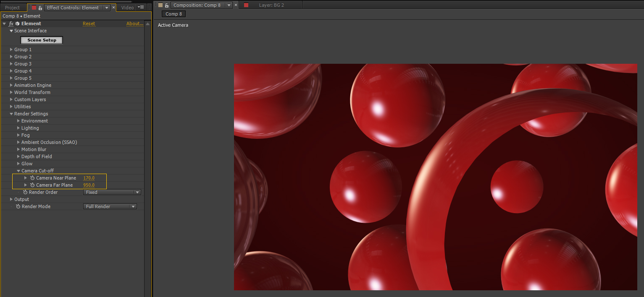Image resolution: width=644 pixels, height=297 pixels.
Task: Click the Render Order stopwatch icon
Action: click(x=25, y=193)
